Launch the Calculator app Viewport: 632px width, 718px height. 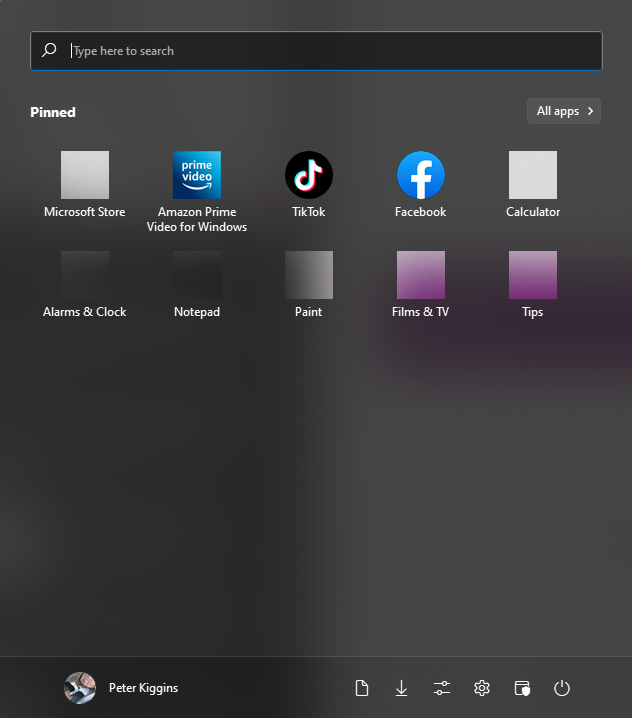tap(533, 185)
